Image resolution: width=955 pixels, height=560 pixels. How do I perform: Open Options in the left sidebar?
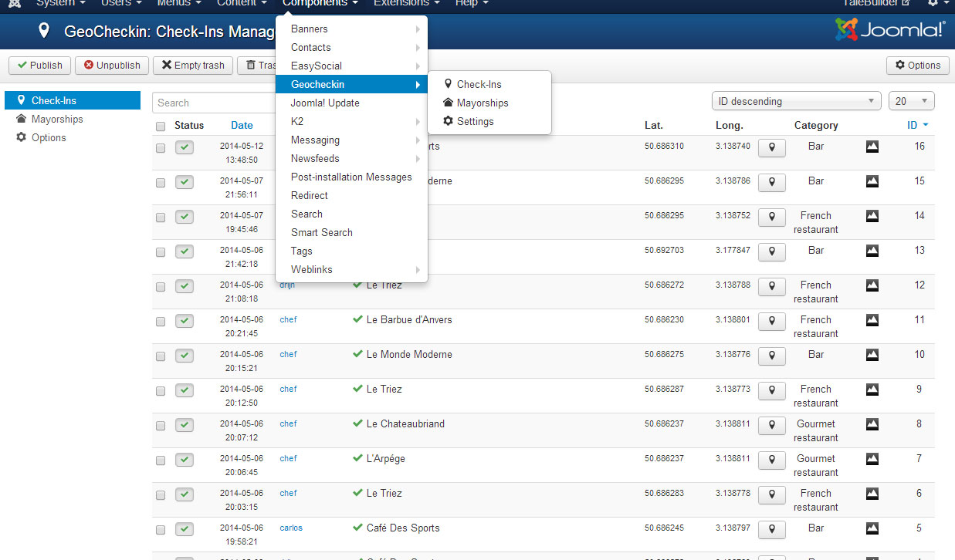click(x=48, y=138)
